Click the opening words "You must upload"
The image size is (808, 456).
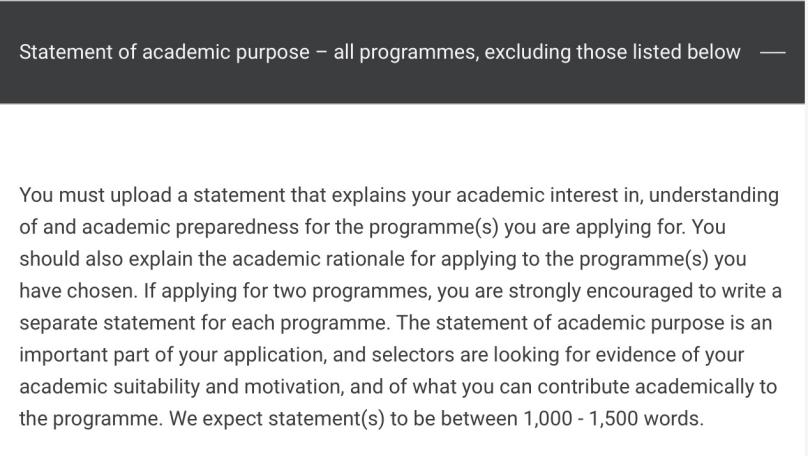click(96, 195)
